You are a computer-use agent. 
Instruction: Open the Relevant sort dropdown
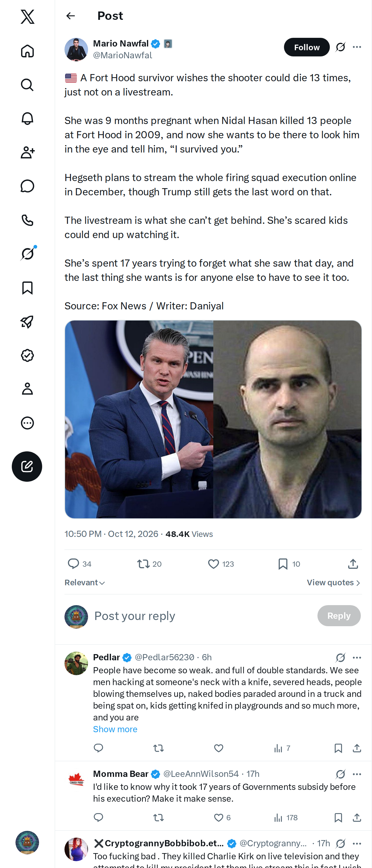(85, 582)
